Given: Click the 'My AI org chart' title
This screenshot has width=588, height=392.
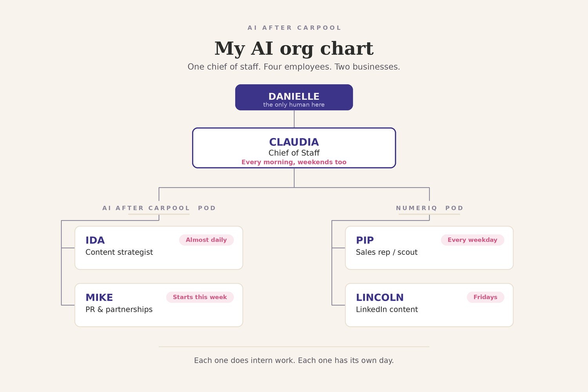Looking at the screenshot, I should tap(294, 49).
